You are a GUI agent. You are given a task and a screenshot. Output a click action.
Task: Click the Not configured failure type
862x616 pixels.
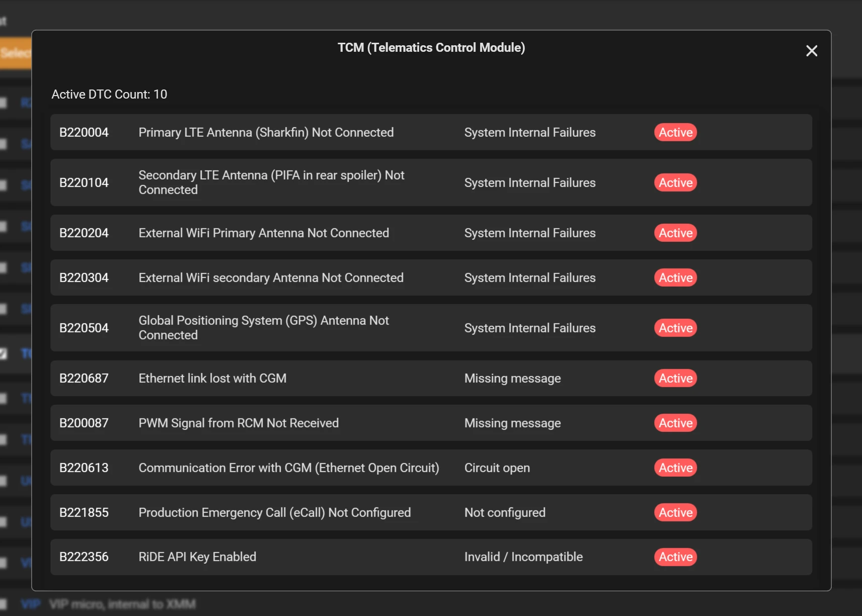[x=505, y=512]
